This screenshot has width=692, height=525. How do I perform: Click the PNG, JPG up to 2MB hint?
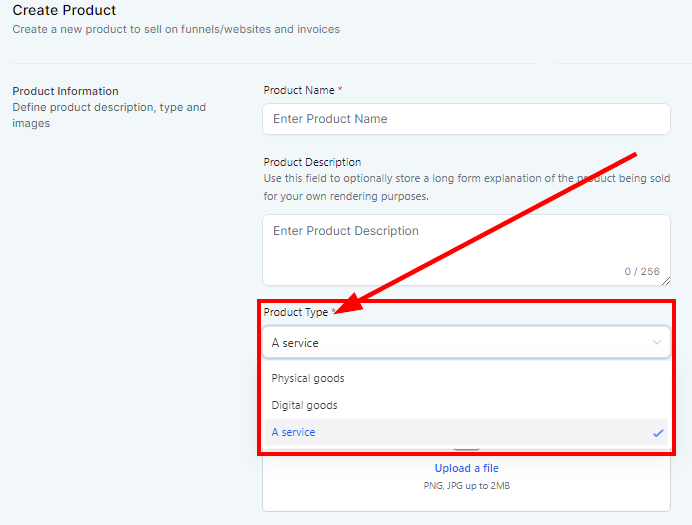[x=466, y=486]
